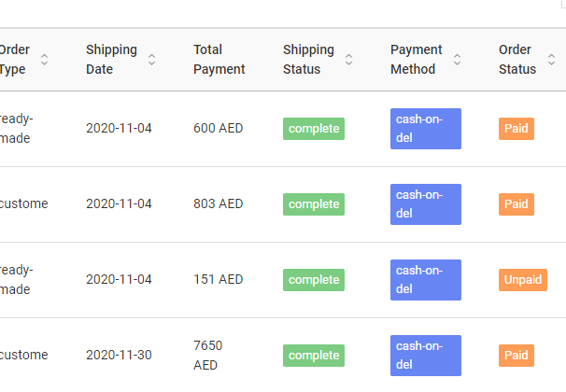Viewport: 566px width, 392px height.
Task: Click Paid badge in 803 AED row
Action: pyautogui.click(x=516, y=203)
